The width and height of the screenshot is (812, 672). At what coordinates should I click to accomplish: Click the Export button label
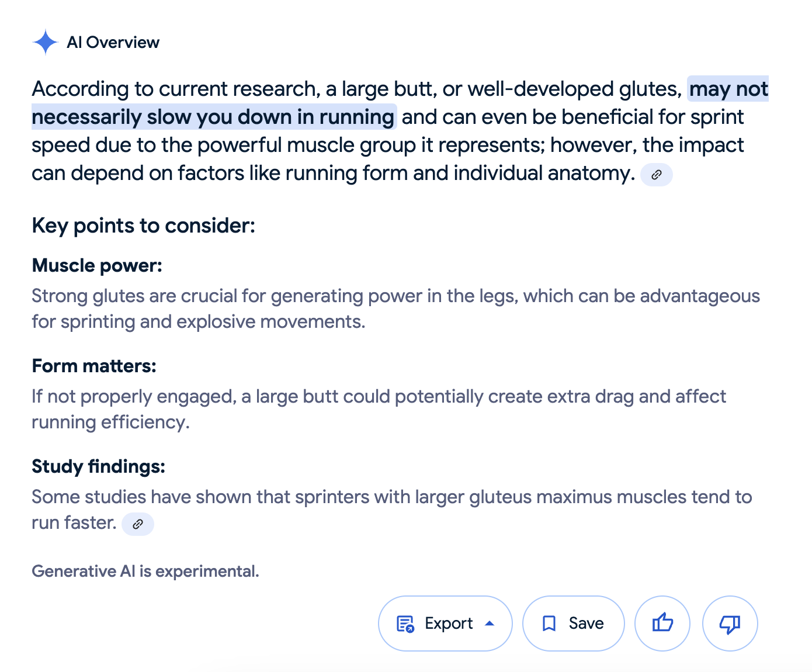click(x=449, y=623)
